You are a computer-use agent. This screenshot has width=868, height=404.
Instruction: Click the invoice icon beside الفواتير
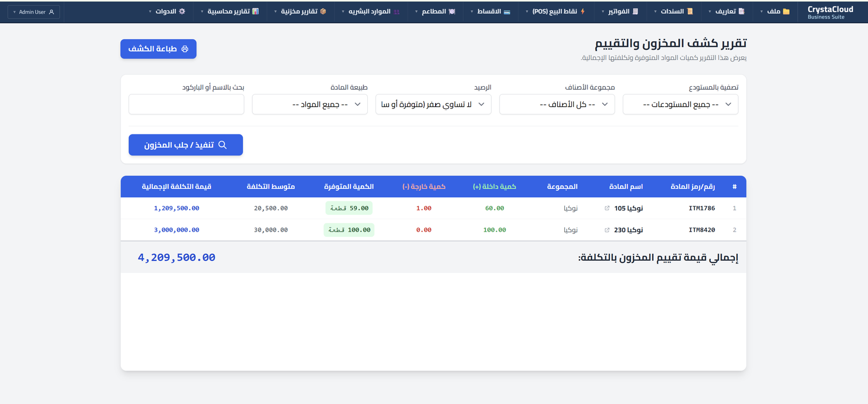pyautogui.click(x=635, y=11)
